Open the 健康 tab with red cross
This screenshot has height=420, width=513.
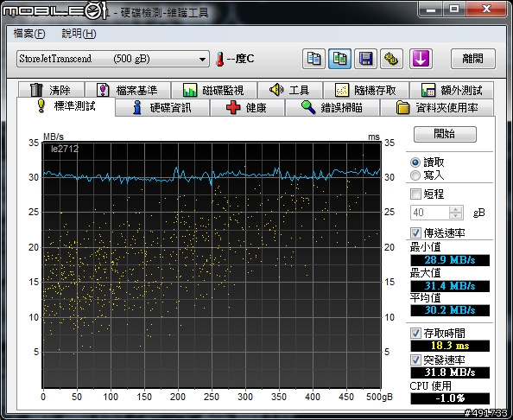point(247,108)
